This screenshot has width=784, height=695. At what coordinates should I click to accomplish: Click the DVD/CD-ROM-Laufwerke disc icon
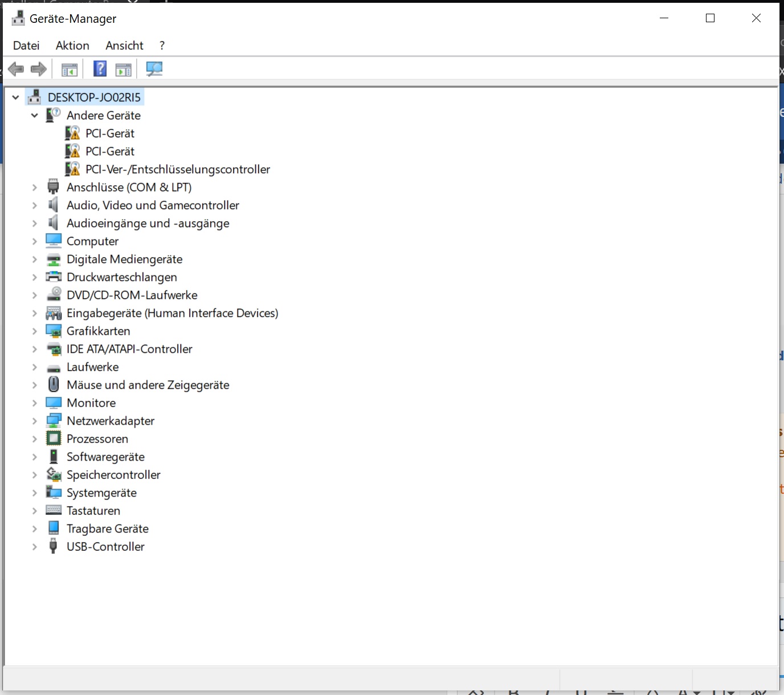(54, 294)
